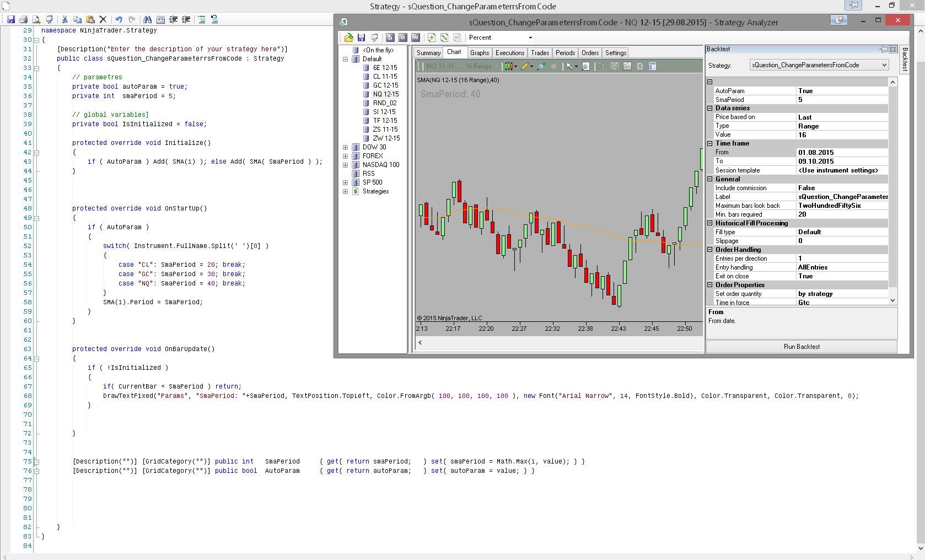Open drawing tools pencil menu on chart

528,66
